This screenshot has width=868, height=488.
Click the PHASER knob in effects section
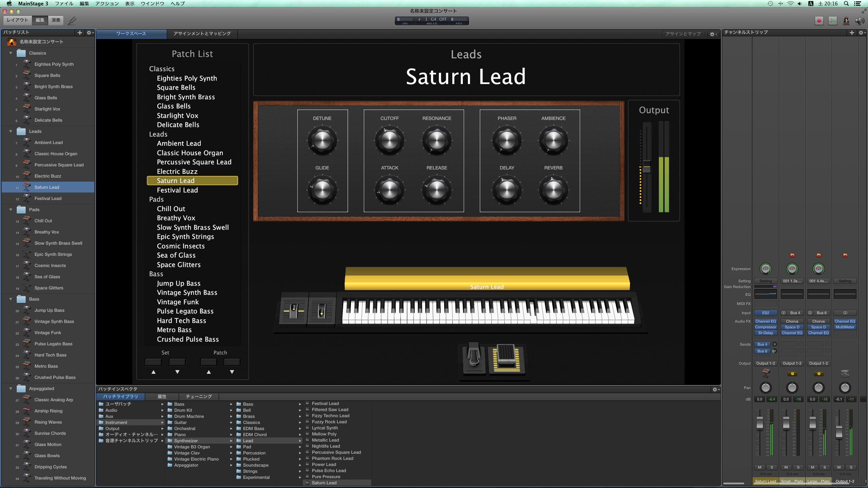(x=506, y=139)
